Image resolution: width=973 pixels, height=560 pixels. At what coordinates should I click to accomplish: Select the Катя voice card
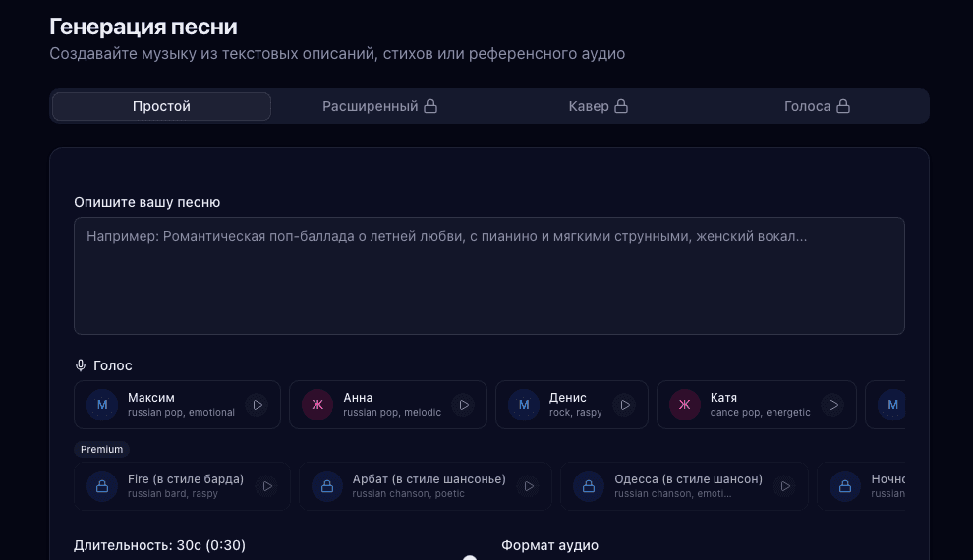pyautogui.click(x=757, y=405)
